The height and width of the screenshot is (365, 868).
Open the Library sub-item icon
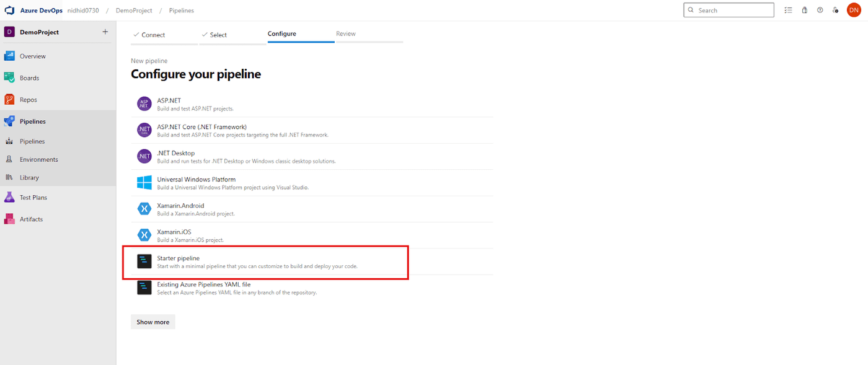click(x=9, y=177)
